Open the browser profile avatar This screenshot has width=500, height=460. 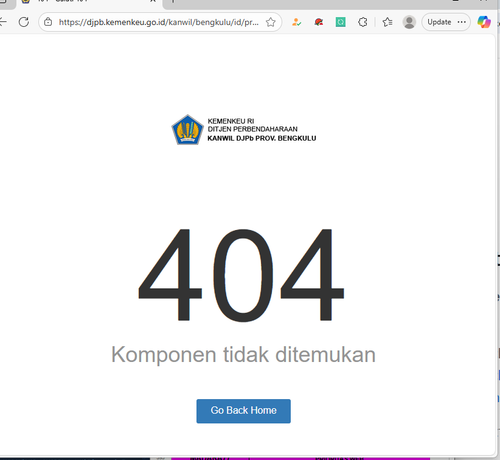409,22
